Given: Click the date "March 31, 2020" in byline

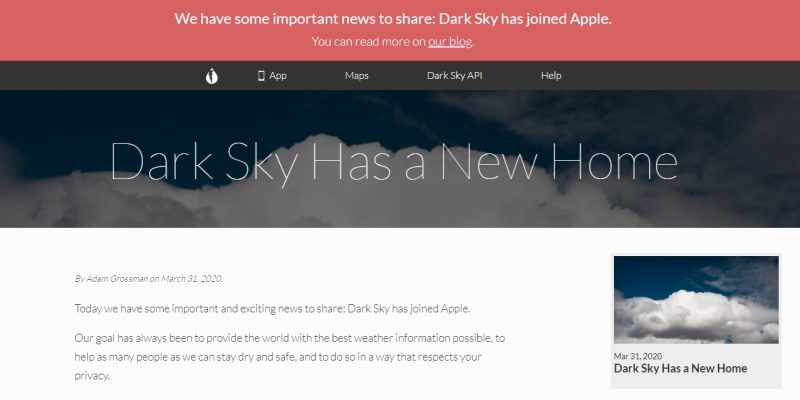Looking at the screenshot, I should (x=191, y=279).
